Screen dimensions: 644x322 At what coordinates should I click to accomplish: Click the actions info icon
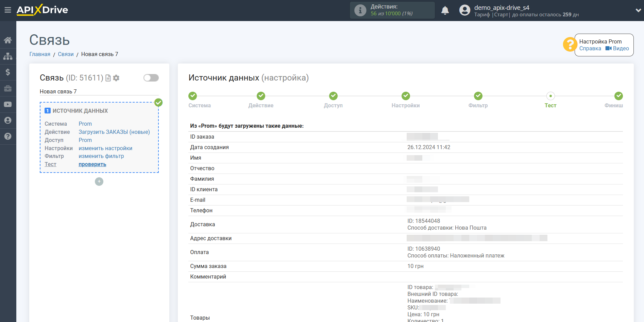point(360,10)
